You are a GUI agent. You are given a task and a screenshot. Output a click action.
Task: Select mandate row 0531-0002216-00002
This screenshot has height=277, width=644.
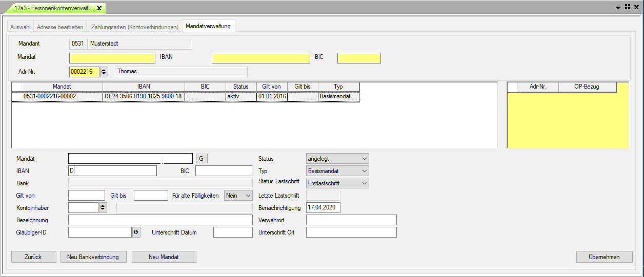pyautogui.click(x=50, y=96)
